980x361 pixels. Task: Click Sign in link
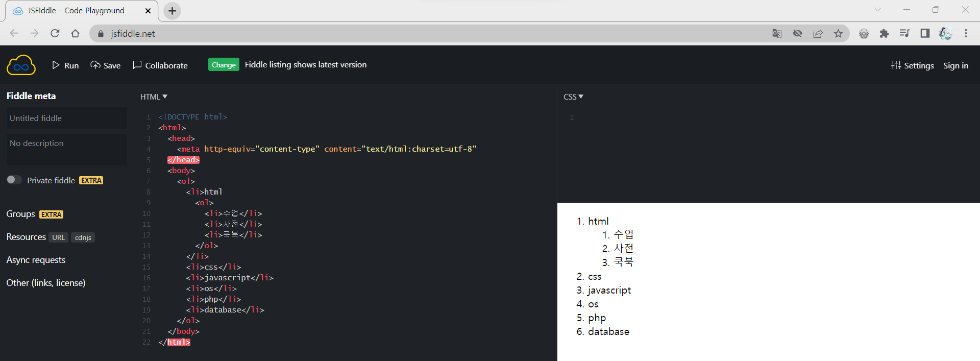pyautogui.click(x=955, y=65)
